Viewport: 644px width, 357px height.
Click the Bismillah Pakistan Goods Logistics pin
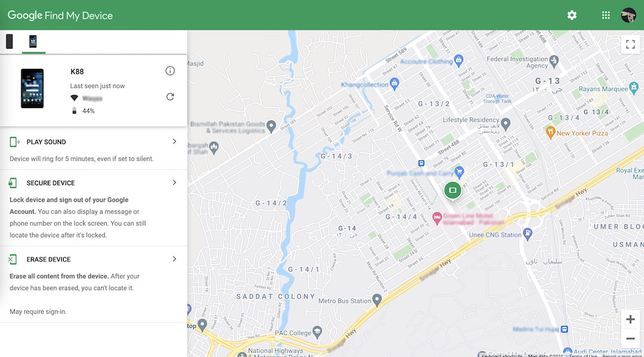click(271, 126)
